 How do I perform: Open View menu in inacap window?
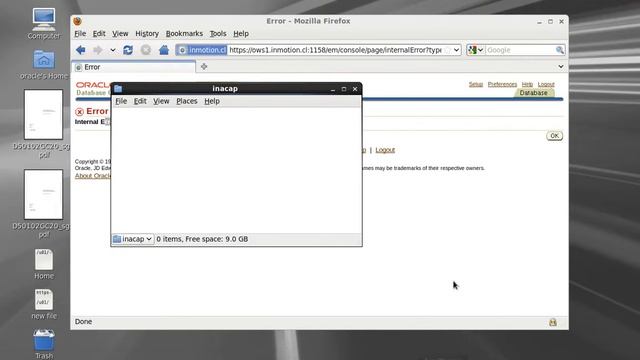[161, 101]
